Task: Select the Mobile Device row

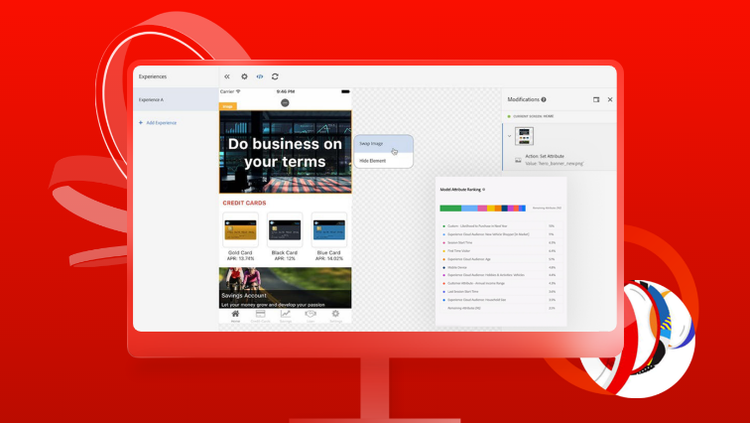Action: point(499,267)
